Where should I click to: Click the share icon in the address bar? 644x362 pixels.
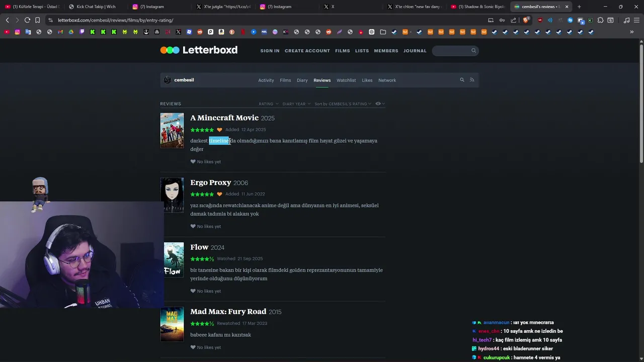click(x=513, y=20)
